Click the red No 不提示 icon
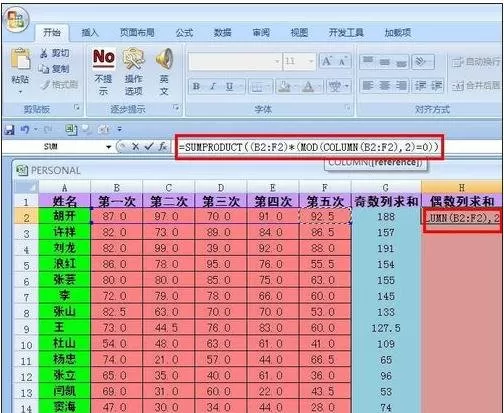This screenshot has width=504, height=413. click(104, 58)
